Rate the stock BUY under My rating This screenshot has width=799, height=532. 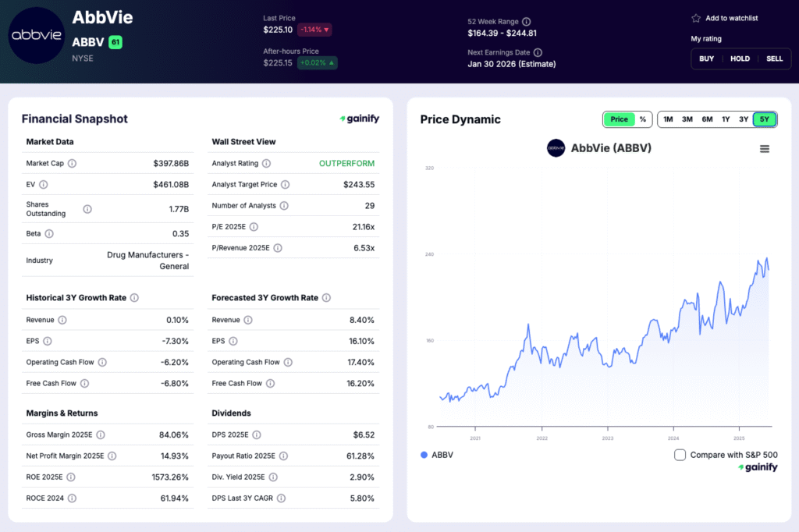(x=706, y=58)
